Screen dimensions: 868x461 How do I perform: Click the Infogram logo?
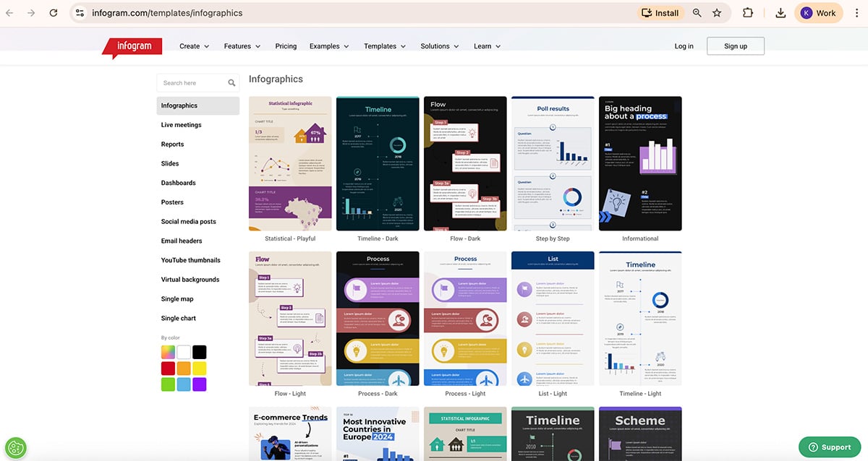[x=132, y=46]
